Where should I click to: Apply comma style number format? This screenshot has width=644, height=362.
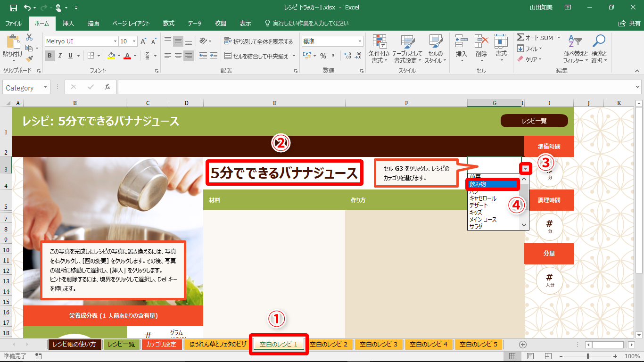[334, 56]
